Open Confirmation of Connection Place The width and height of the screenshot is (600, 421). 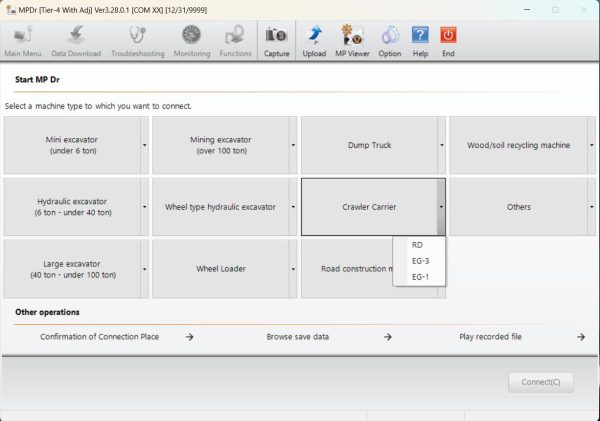tap(99, 337)
